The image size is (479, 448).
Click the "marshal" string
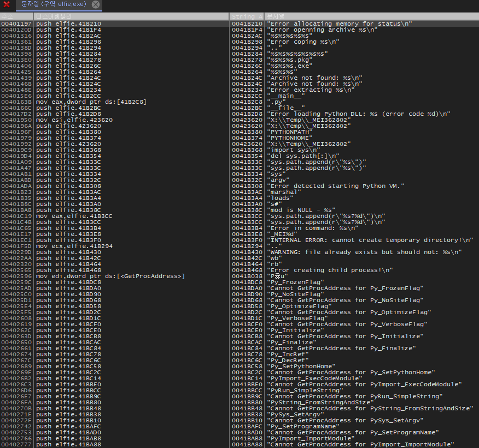284,192
